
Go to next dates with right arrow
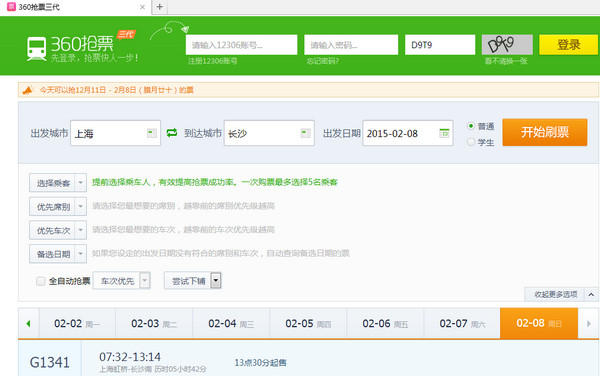589,324
